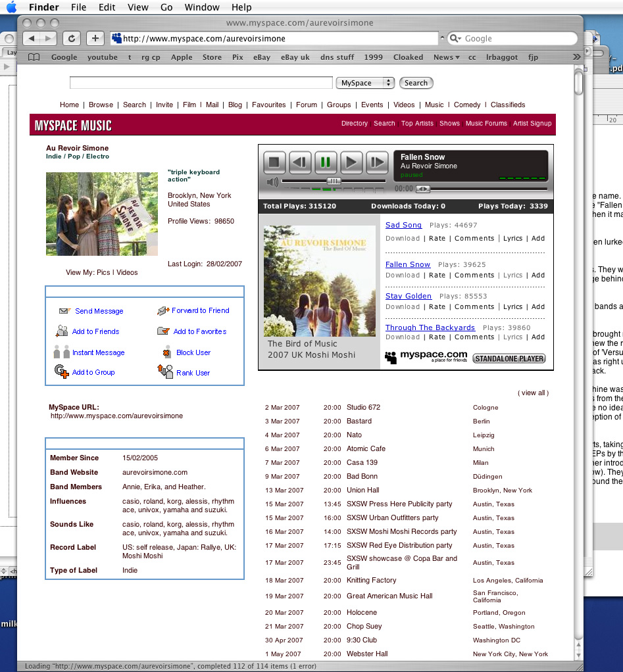Open the View menu
The image size is (623, 672).
pos(138,7)
